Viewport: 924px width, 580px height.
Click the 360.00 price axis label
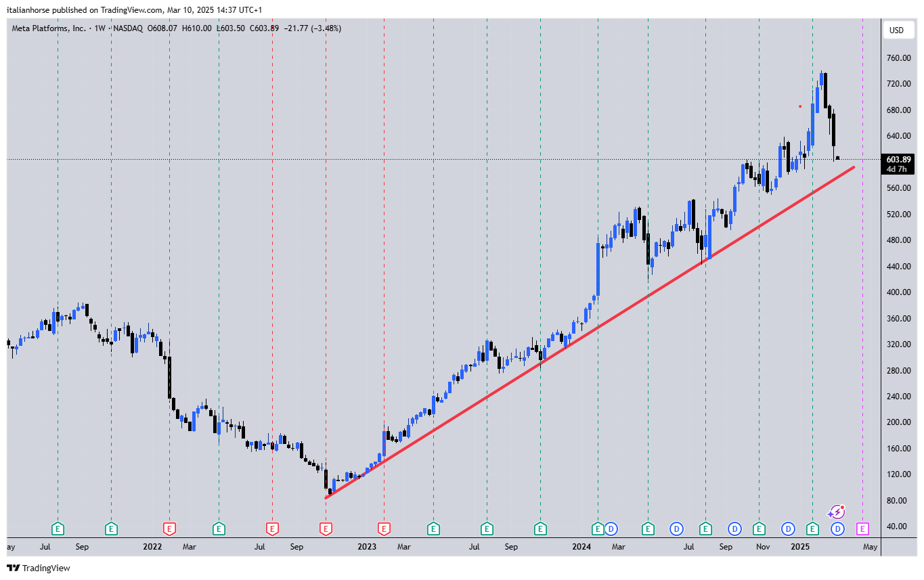pyautogui.click(x=898, y=319)
